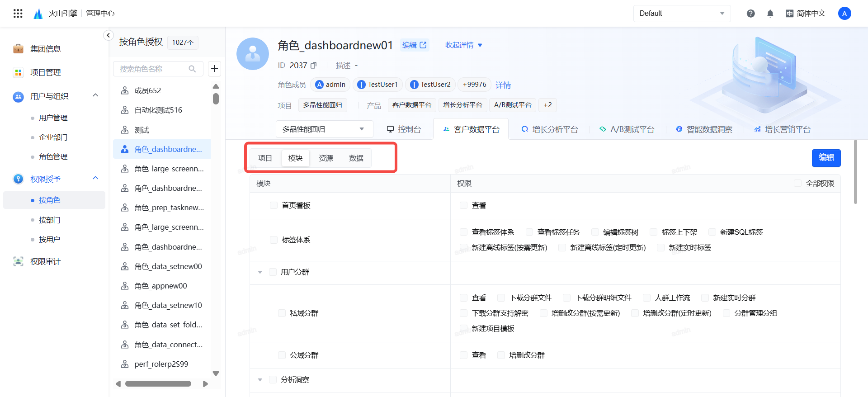Select role 角色_appnew00 in the list
This screenshot has height=397, width=868.
coord(160,286)
